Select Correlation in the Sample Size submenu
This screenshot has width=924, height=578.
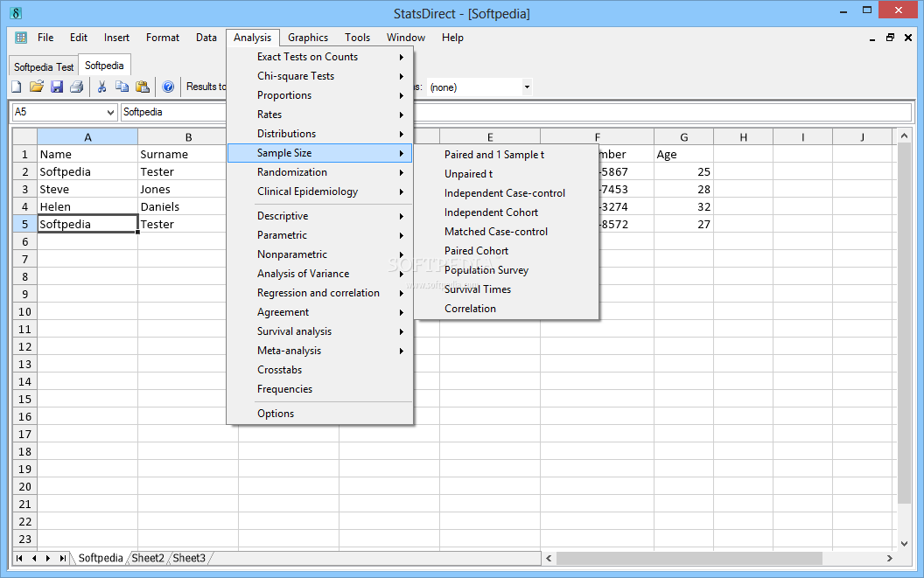[507, 309]
